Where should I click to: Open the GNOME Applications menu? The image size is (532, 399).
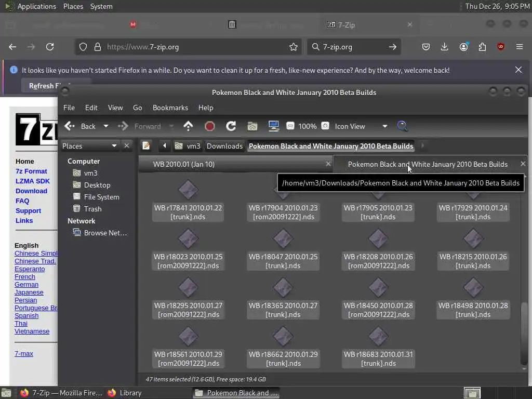coord(37,6)
